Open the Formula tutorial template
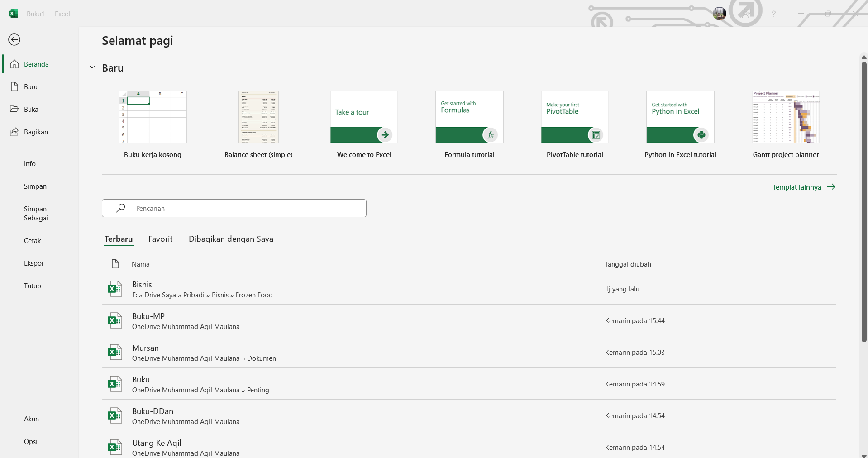Image resolution: width=868 pixels, height=458 pixels. pos(469,125)
